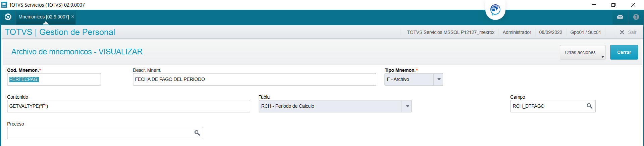Click the Descr. Mnem. text field
Screen dimensions: 644x146
tap(254, 79)
